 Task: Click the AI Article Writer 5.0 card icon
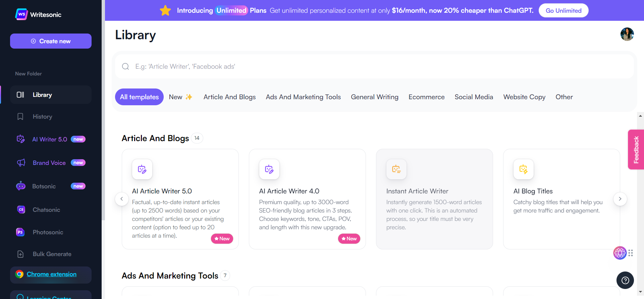click(142, 169)
